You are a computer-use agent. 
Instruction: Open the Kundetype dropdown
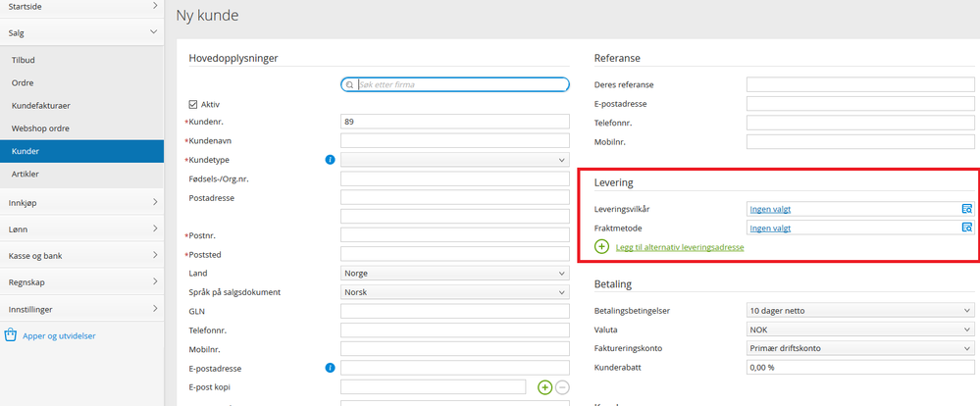(455, 160)
